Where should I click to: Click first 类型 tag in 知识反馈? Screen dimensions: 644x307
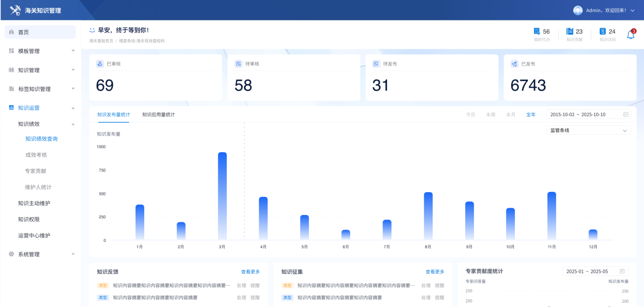(103, 286)
